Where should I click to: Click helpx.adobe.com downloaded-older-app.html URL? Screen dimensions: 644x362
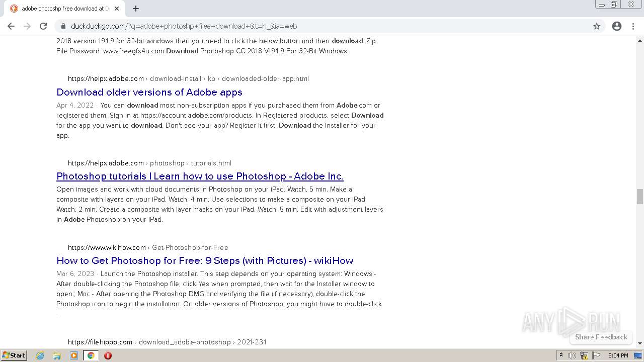[188, 78]
